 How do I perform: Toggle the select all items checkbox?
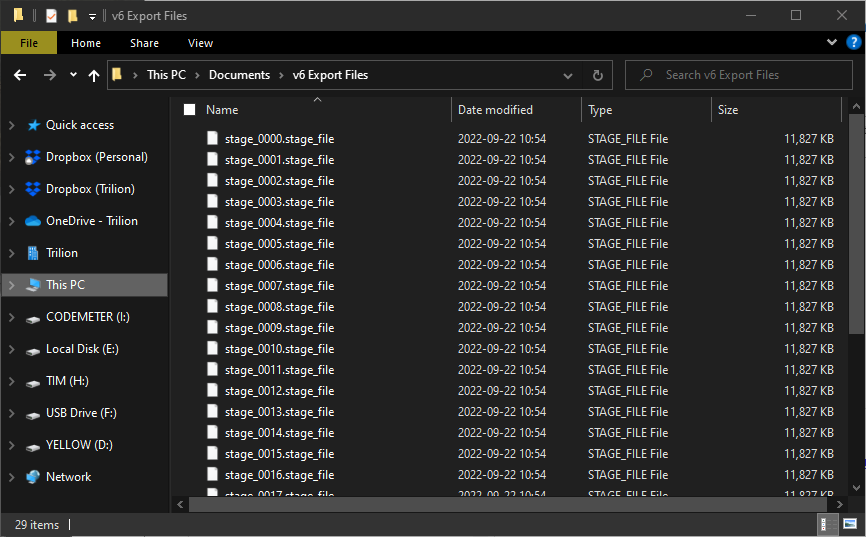point(190,110)
